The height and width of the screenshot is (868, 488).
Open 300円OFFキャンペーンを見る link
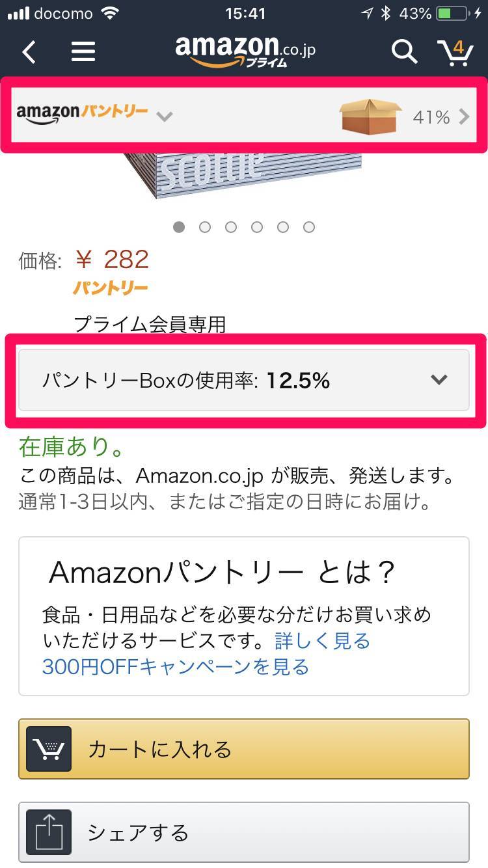[x=175, y=667]
